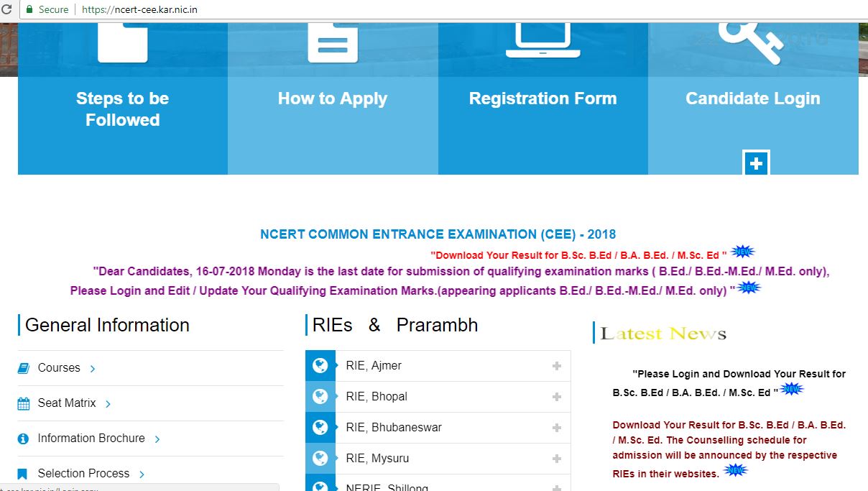Expand the RIE, Bhopal entry

557,397
